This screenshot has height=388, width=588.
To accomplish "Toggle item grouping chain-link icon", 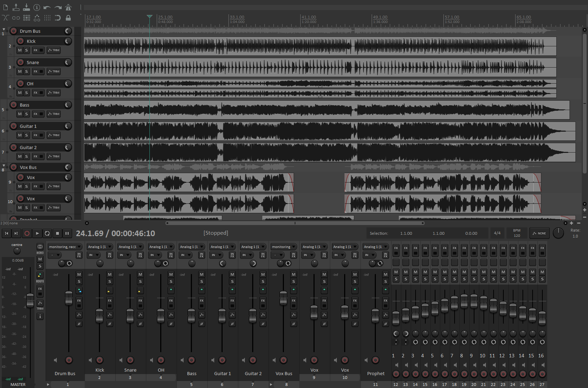I will coord(16,18).
